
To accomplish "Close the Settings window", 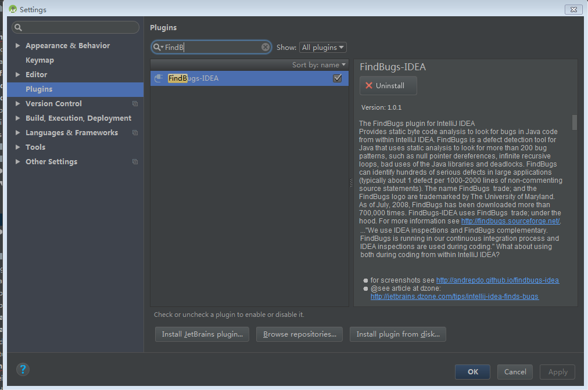I will (x=573, y=9).
